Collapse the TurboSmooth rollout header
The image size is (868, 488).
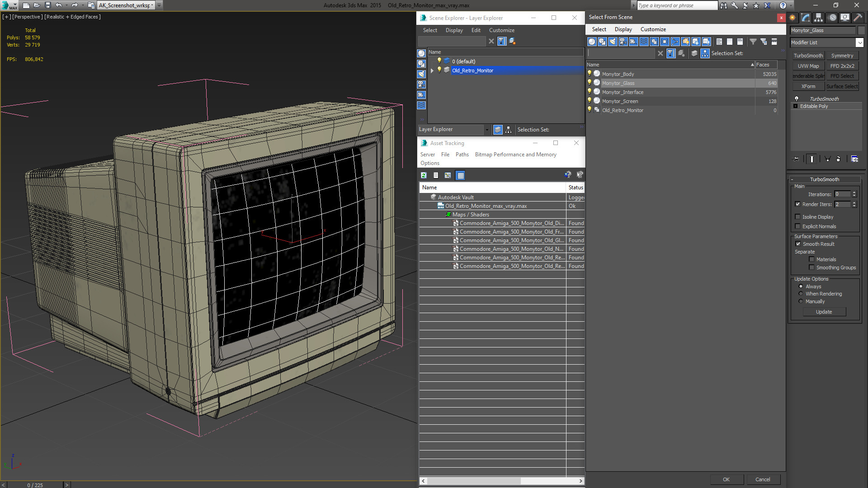(x=825, y=179)
